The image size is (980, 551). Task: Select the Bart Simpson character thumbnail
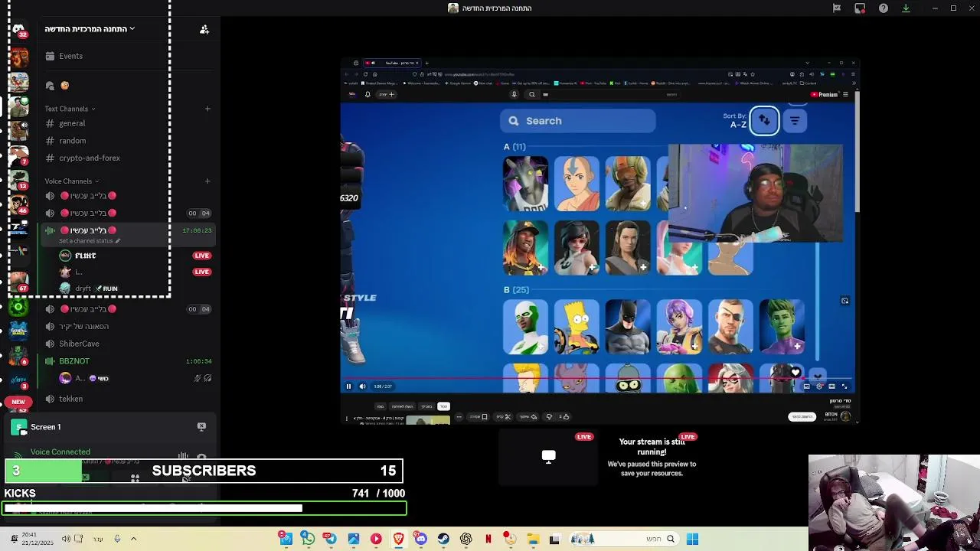pyautogui.click(x=577, y=327)
